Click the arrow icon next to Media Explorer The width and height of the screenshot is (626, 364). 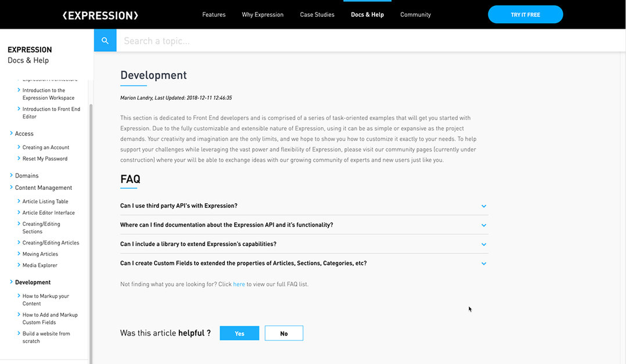[19, 265]
